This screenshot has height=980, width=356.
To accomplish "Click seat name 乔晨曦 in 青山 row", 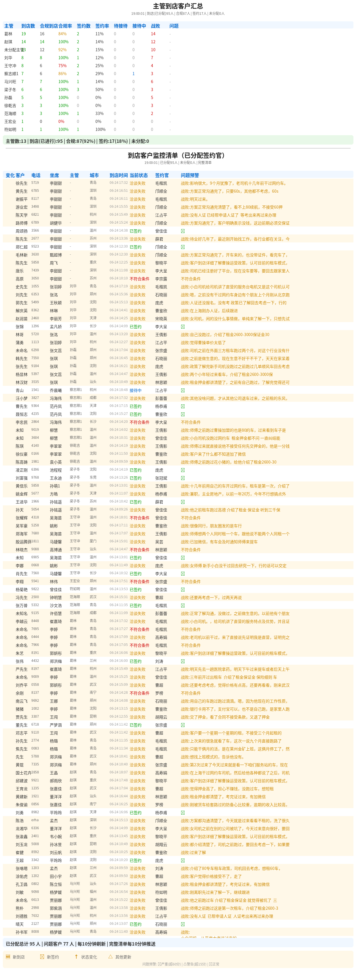I will (x=56, y=390).
